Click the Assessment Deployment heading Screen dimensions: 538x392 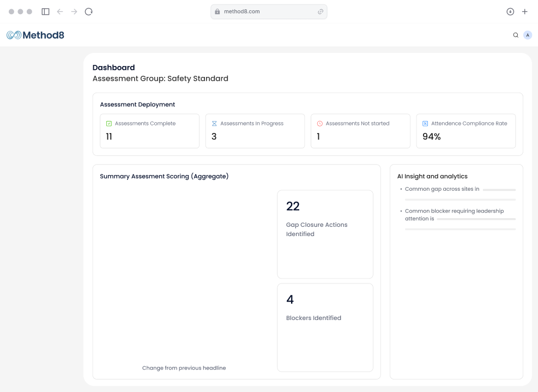(137, 104)
